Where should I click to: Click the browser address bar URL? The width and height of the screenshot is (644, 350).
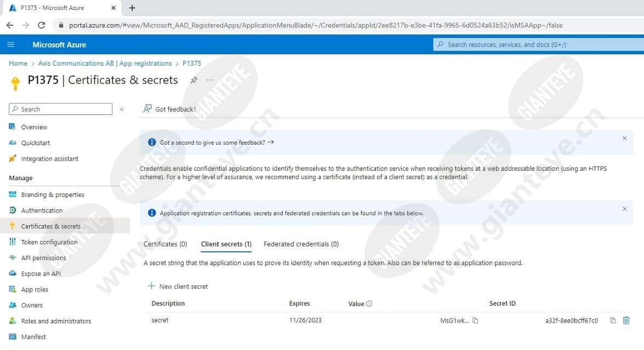pos(316,25)
